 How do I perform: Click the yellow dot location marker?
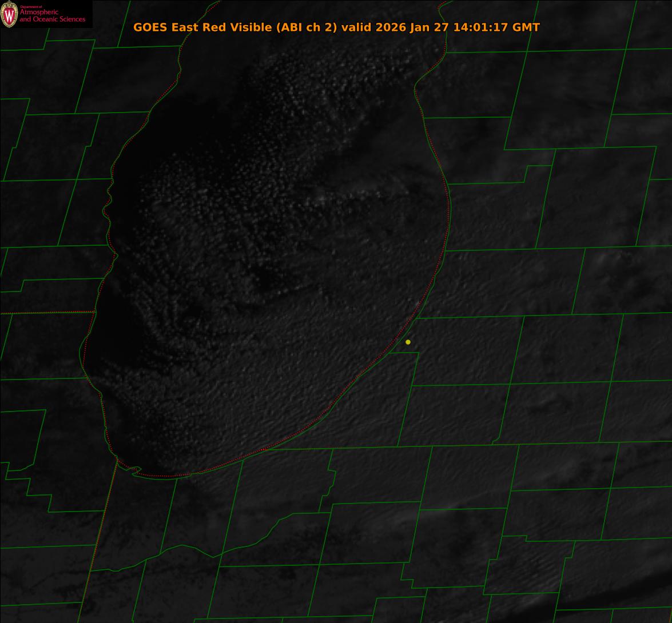tap(408, 342)
